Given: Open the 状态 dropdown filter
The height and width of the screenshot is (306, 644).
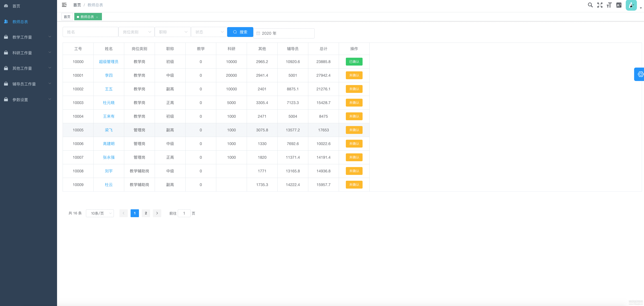Looking at the screenshot, I should (x=209, y=32).
